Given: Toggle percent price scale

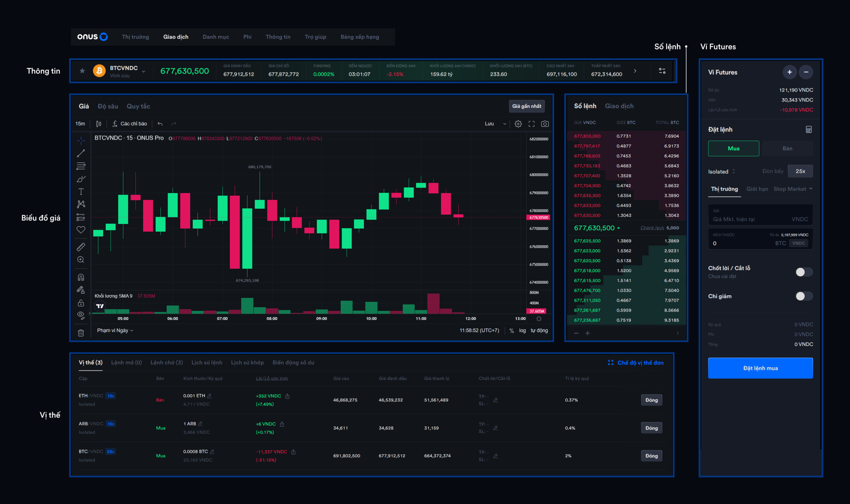Looking at the screenshot, I should pos(512,330).
